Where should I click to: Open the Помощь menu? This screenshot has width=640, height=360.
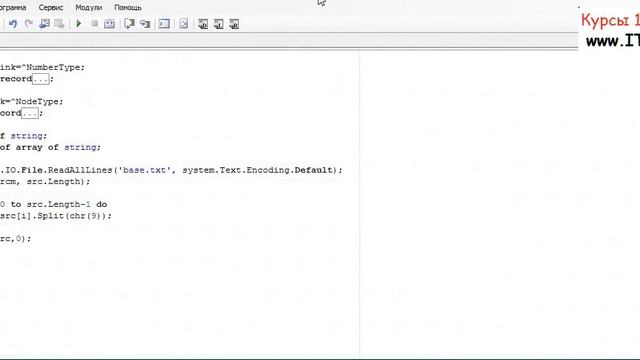click(128, 7)
